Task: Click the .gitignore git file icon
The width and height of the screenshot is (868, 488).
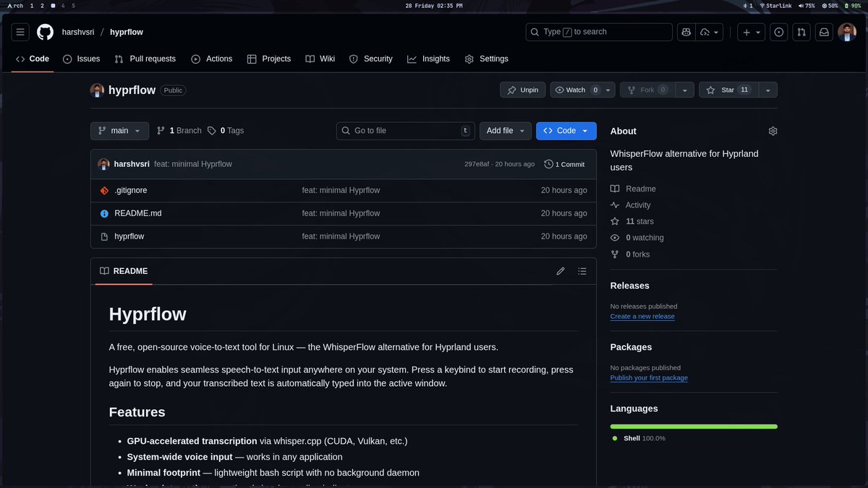Action: pos(104,190)
